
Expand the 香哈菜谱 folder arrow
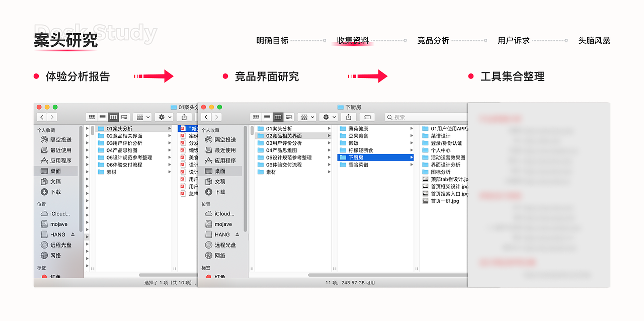[411, 165]
